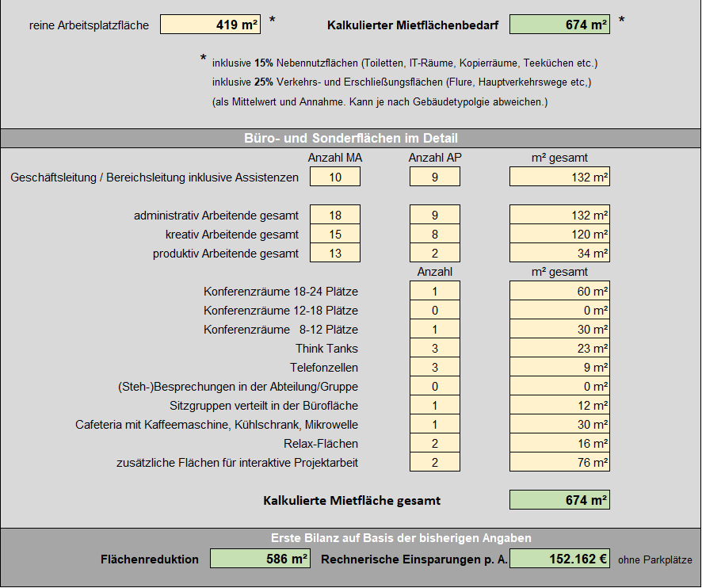This screenshot has width=702, height=588.
Task: Select Anzahl field for (Steh-)Besprechungen row
Action: click(x=435, y=386)
